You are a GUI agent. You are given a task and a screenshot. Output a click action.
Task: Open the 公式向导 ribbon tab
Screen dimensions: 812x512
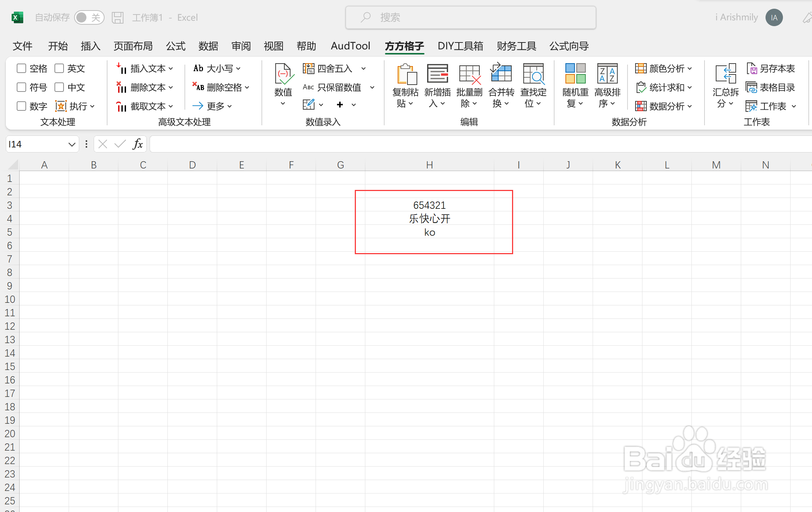click(x=569, y=46)
